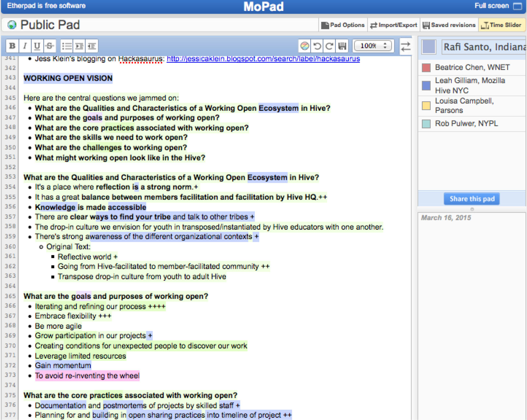Click 'Be more agile' bullet
This screenshot has width=527, height=420.
pos(58,326)
